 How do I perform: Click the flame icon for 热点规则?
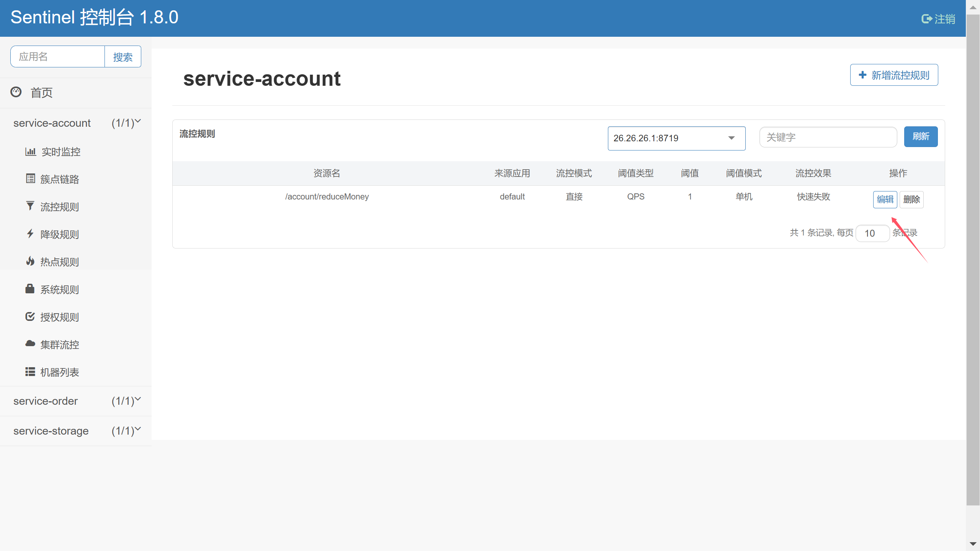click(30, 261)
